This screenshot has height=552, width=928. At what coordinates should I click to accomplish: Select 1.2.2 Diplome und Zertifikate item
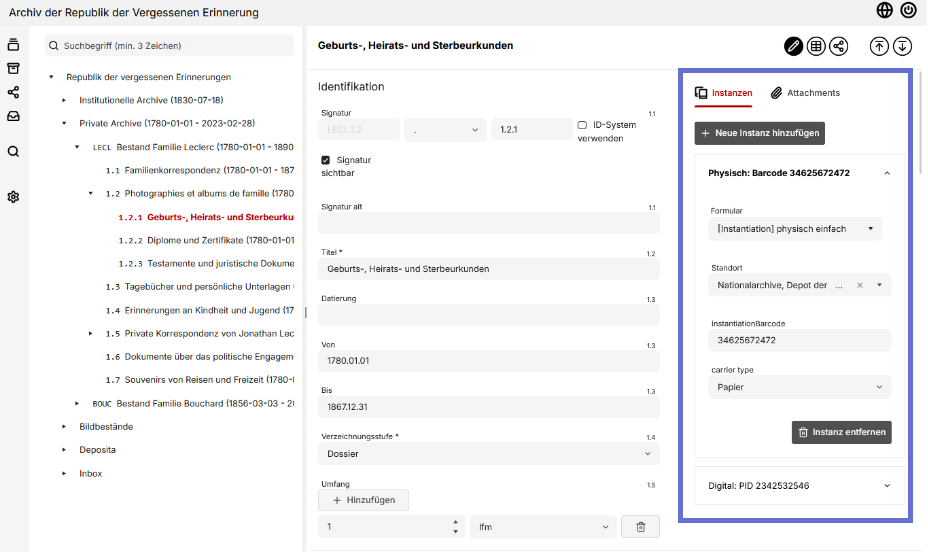click(206, 240)
